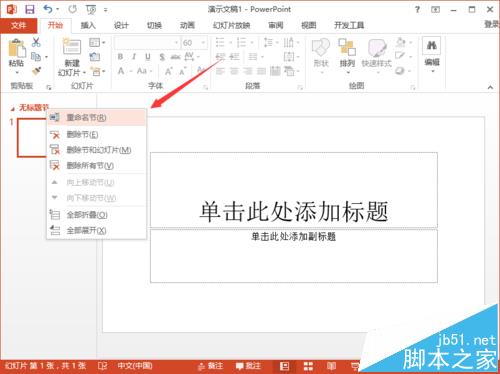Collapse the untitled section triangle
The height and width of the screenshot is (374, 500).
click(x=12, y=109)
